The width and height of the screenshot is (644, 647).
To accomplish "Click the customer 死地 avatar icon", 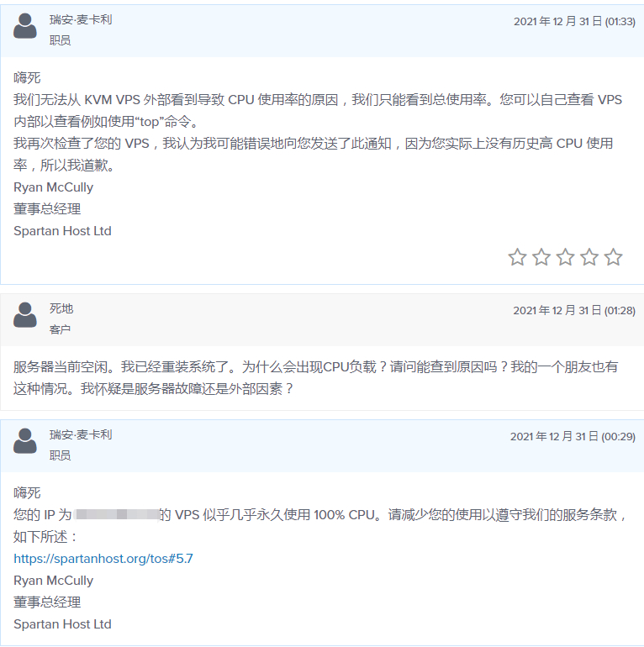I will (x=25, y=315).
